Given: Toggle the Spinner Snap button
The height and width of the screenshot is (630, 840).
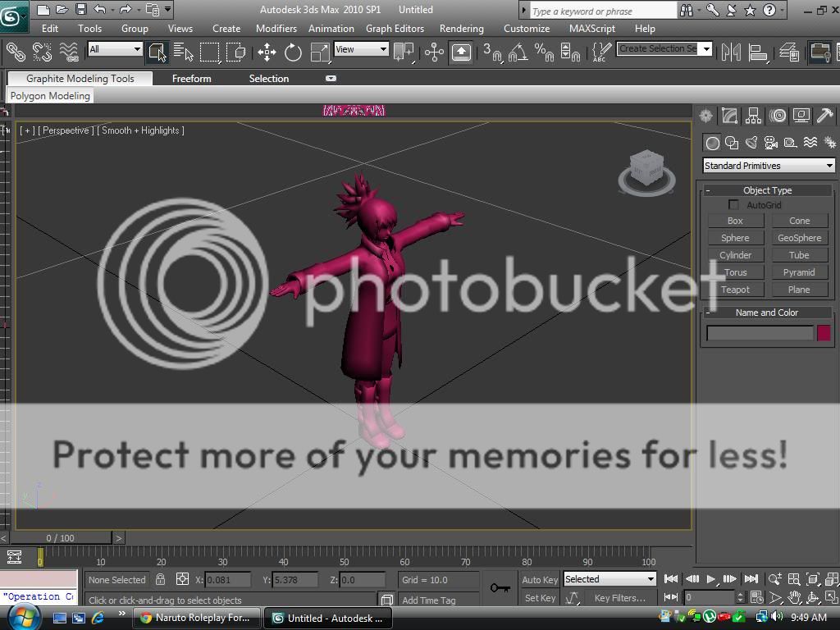Looking at the screenshot, I should click(571, 52).
